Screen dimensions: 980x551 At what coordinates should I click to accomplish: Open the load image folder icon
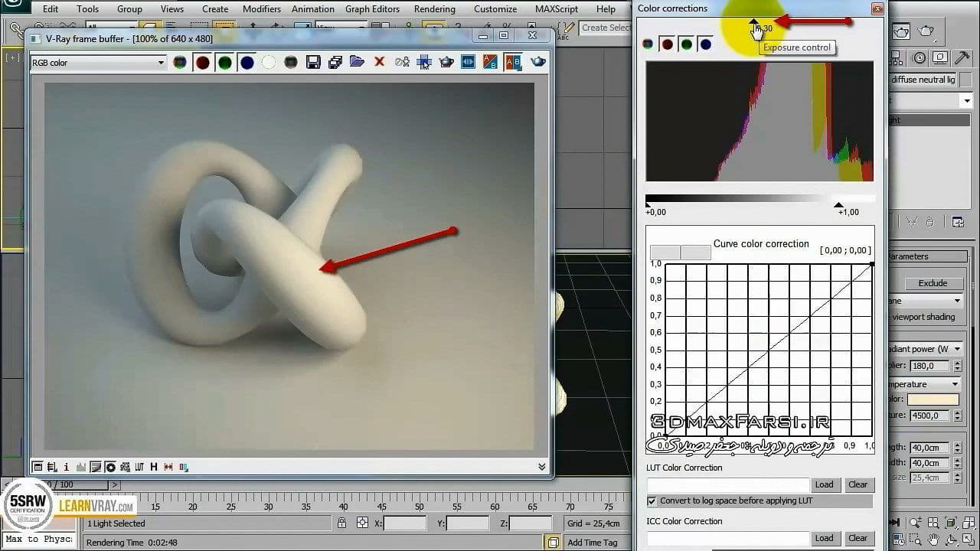(x=357, y=62)
